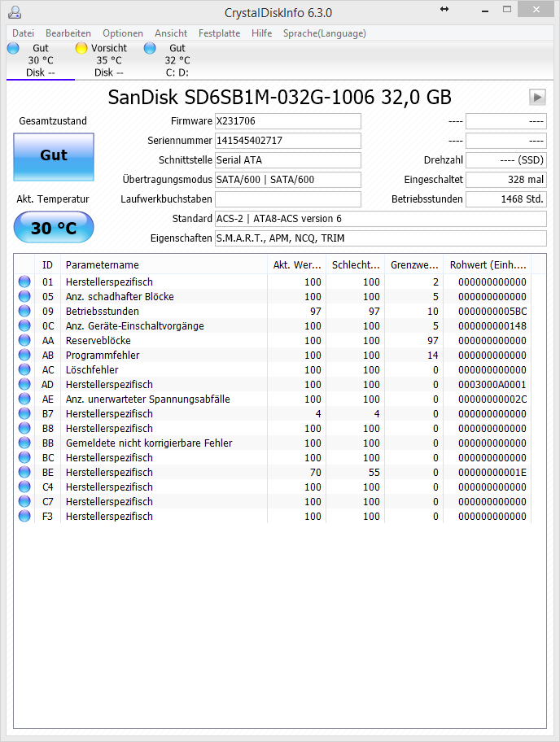Click the resize arrows icon in title bar
Viewport: 560px width, 742px height.
tap(444, 9)
